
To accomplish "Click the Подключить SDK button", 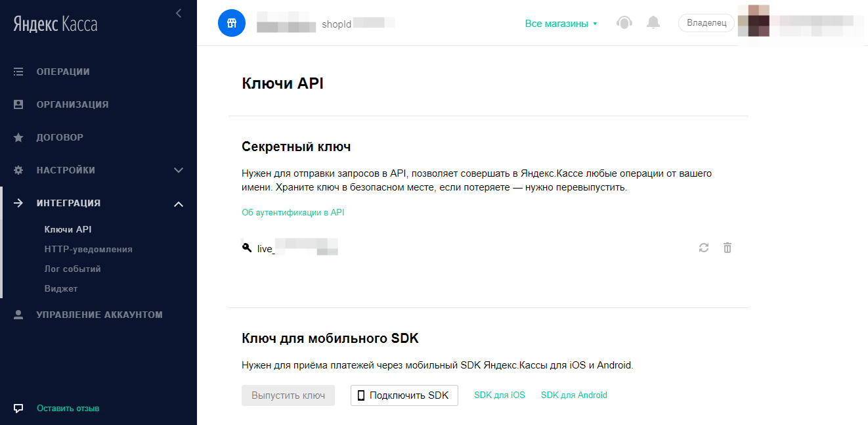I will 404,395.
